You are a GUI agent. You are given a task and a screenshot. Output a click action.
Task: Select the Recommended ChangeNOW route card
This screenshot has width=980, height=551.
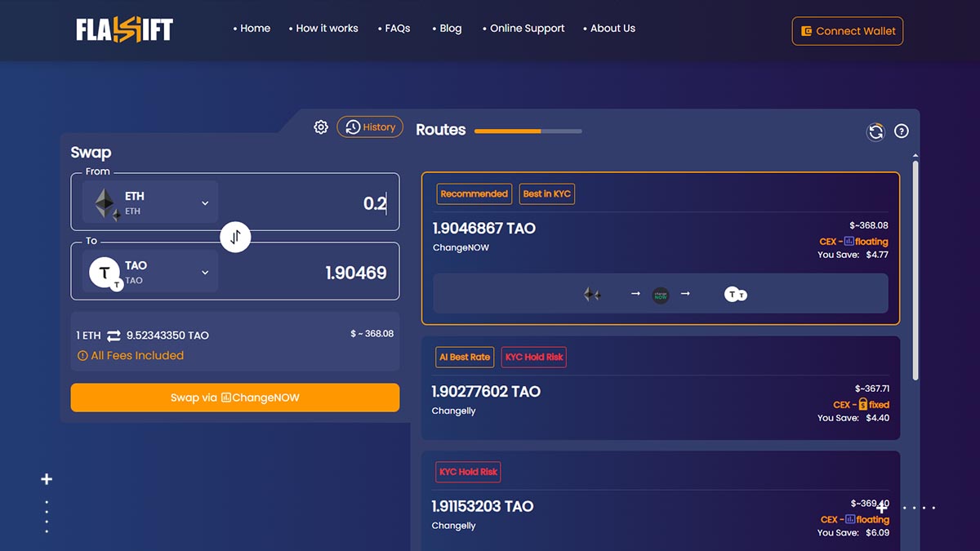(x=661, y=248)
